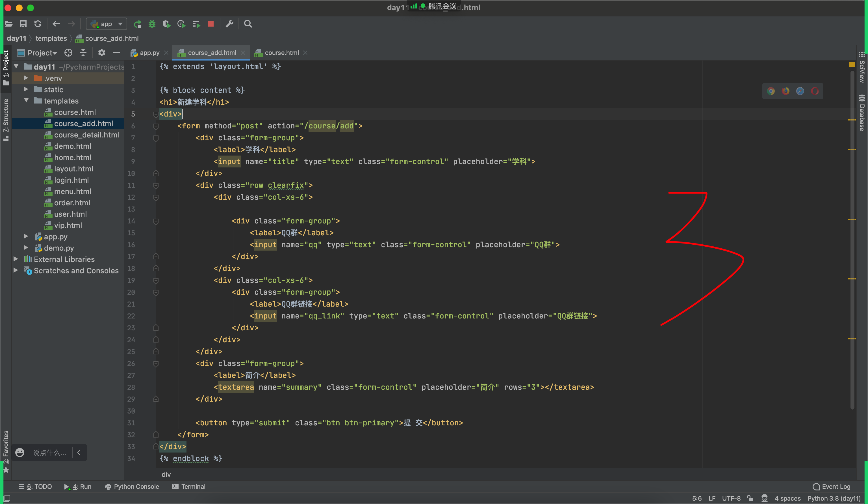Screen dimensions: 868x504
Task: Click the locate target icon in Project panel
Action: tap(69, 53)
